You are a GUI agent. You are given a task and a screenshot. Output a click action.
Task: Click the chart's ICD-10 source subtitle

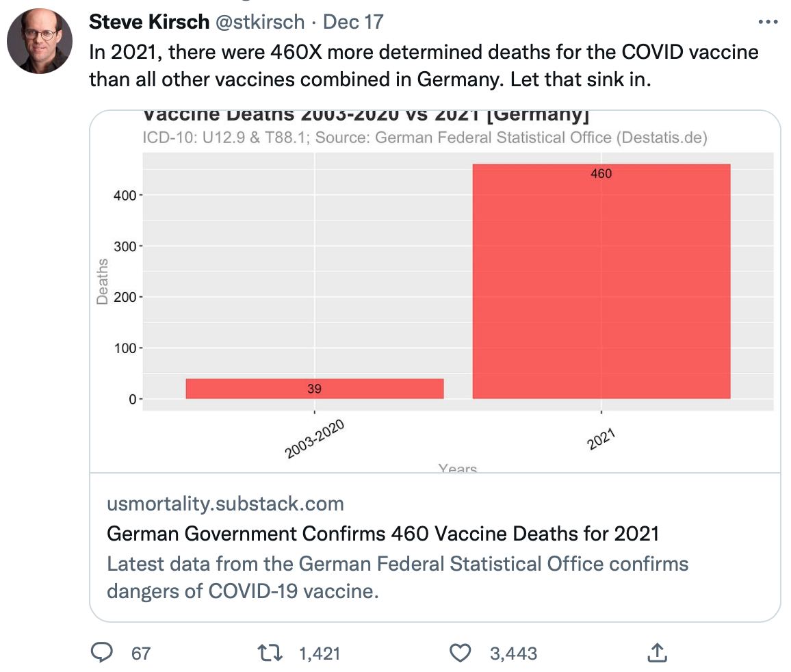pyautogui.click(x=424, y=138)
